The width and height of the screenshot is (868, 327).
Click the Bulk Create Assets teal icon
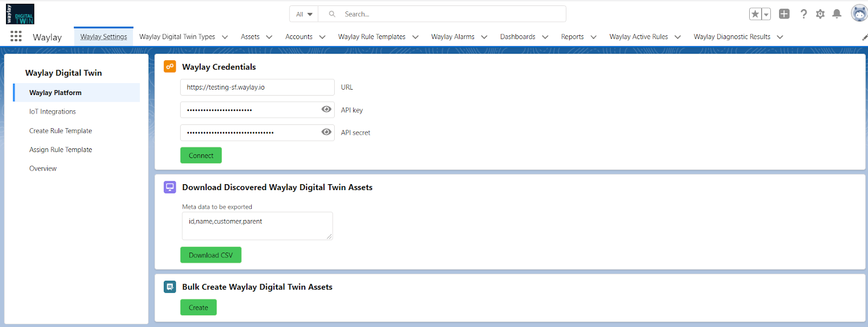(x=170, y=287)
